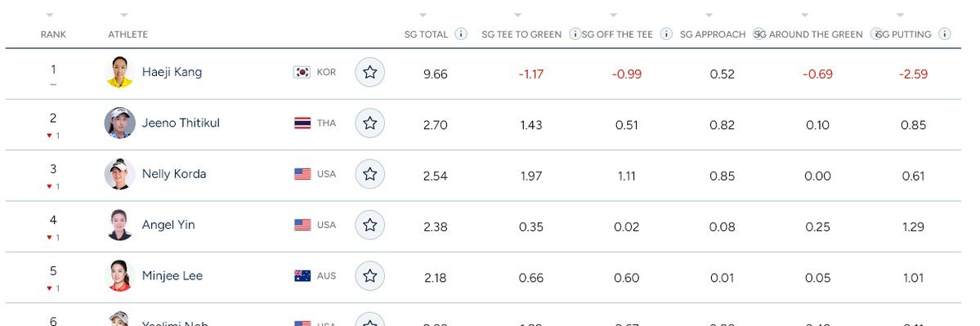This screenshot has width=980, height=326.
Task: Click Angel Yin's avatar thumbnail
Action: coord(119,225)
